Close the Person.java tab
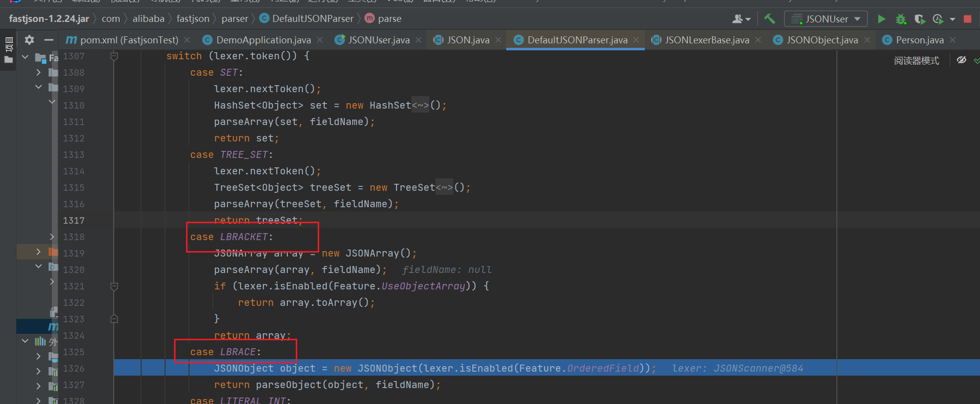Screen dimensions: 980x404 tap(953, 40)
